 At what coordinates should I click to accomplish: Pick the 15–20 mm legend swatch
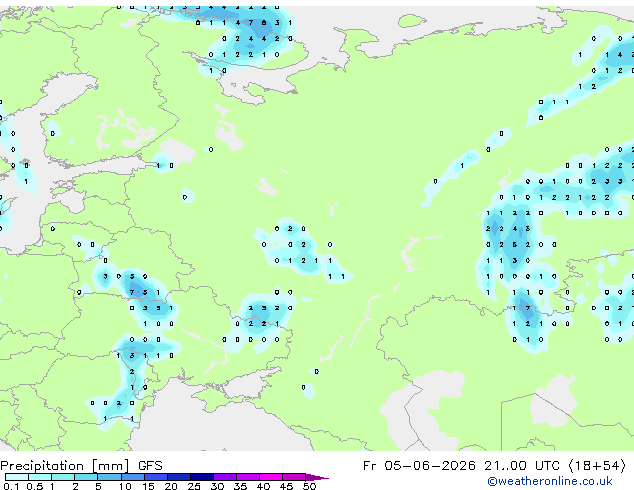pyautogui.click(x=156, y=477)
